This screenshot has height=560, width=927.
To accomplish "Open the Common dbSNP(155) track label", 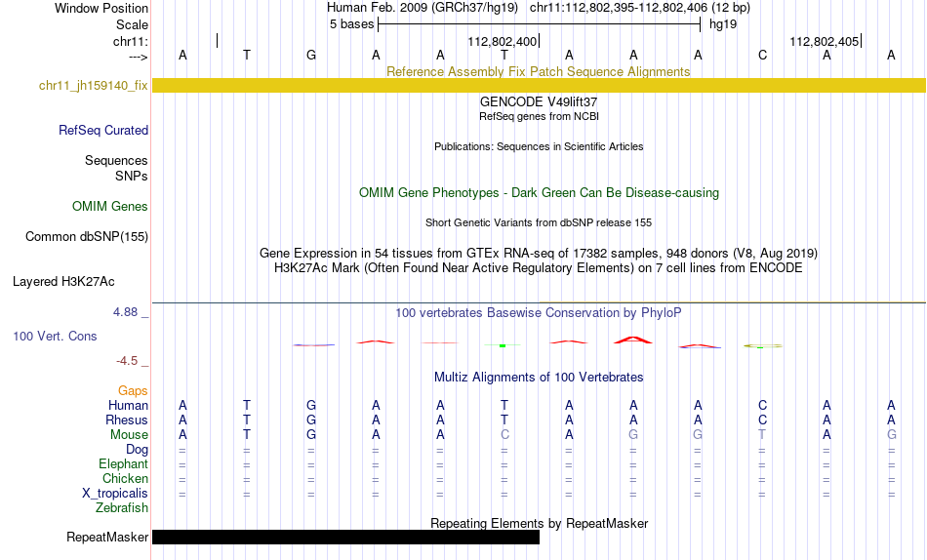I will (87, 236).
